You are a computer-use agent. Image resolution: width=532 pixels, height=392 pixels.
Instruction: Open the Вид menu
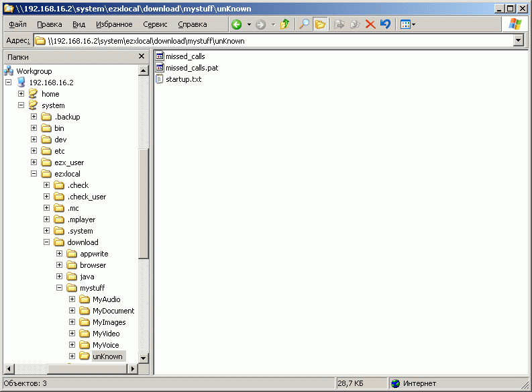pyautogui.click(x=78, y=24)
